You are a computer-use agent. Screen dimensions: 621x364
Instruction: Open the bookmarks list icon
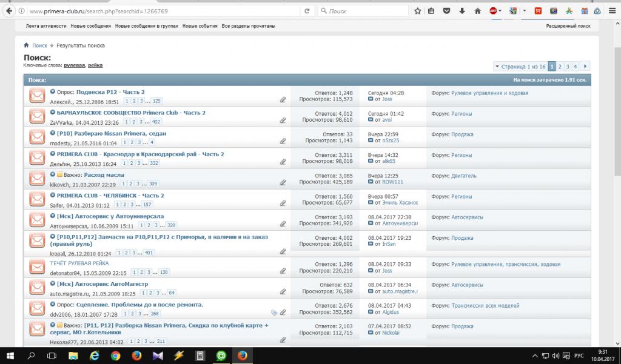[431, 11]
